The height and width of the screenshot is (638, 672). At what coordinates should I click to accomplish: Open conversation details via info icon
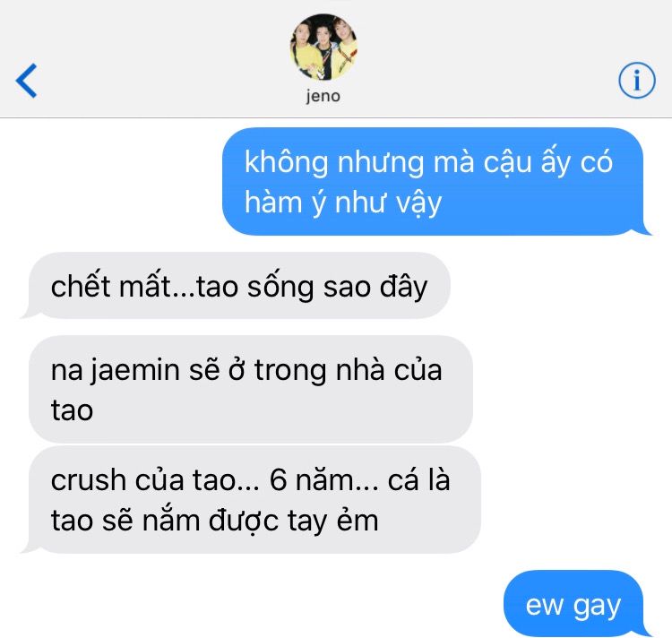tap(637, 80)
